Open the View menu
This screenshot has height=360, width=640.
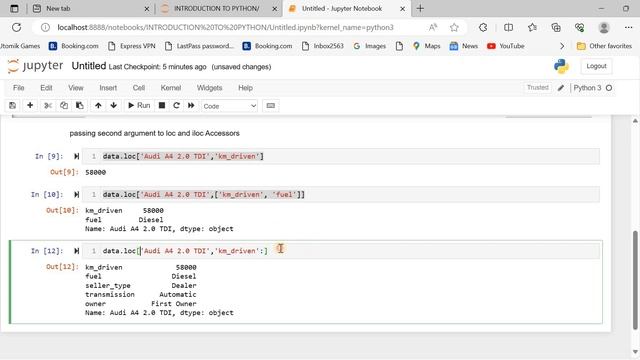[x=76, y=88]
